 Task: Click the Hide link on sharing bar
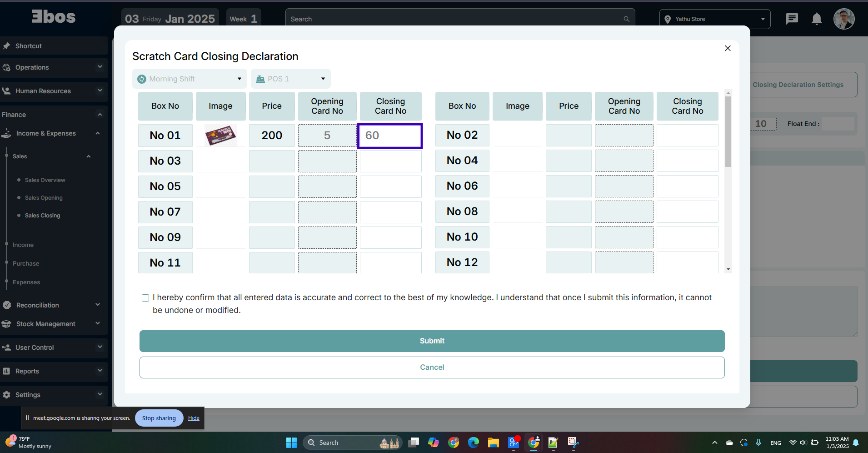tap(194, 418)
